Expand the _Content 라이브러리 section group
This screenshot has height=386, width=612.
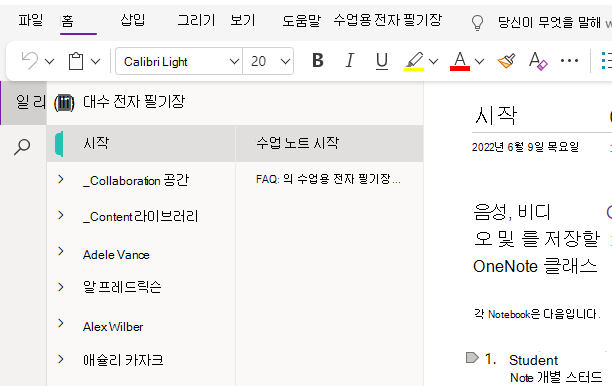(x=61, y=215)
